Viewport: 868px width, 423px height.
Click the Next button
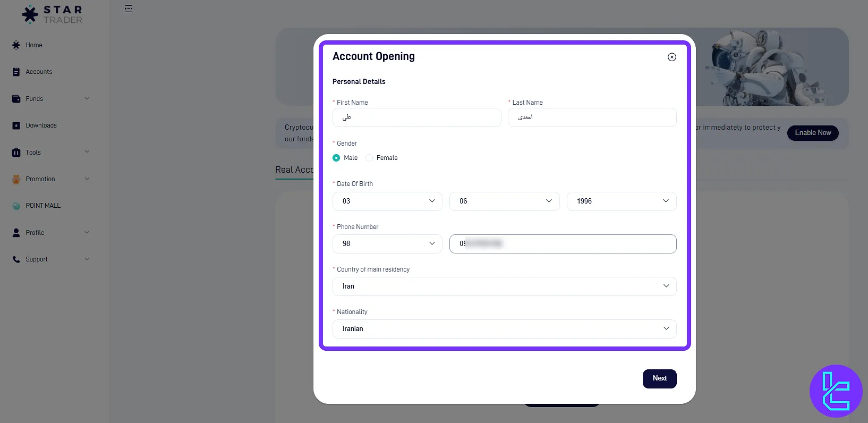[x=659, y=378]
